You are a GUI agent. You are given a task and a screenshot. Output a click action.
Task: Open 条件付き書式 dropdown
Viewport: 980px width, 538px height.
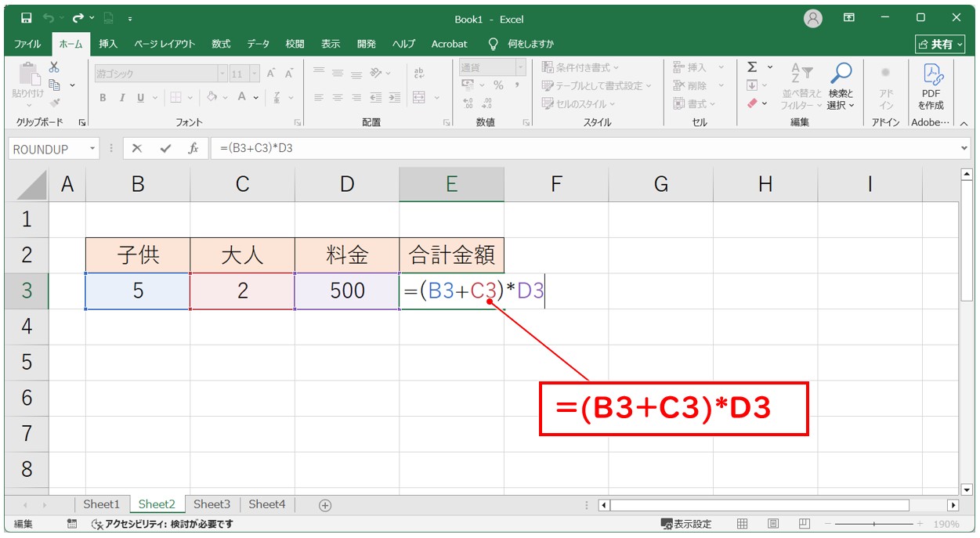click(x=580, y=67)
